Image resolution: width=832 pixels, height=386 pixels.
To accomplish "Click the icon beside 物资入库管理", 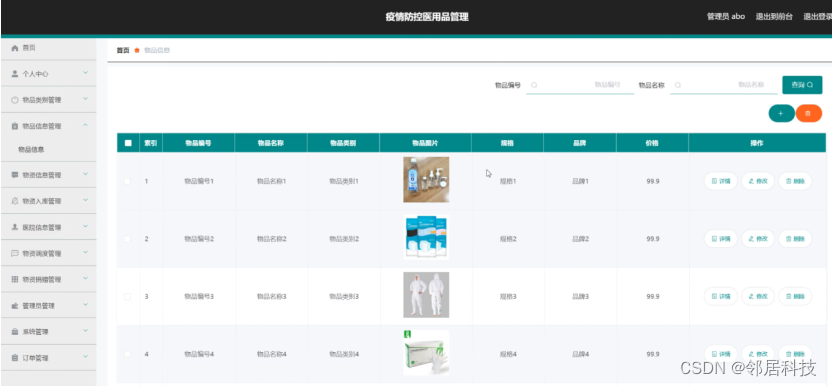I will click(15, 201).
